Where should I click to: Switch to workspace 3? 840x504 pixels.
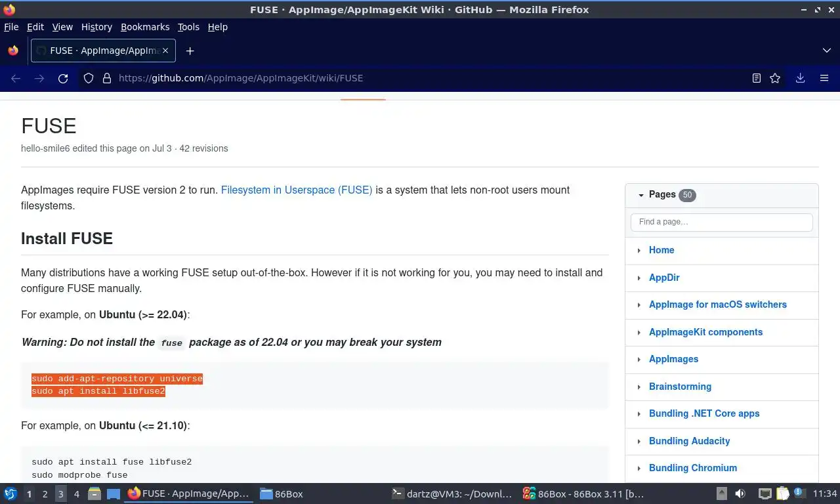(61, 493)
